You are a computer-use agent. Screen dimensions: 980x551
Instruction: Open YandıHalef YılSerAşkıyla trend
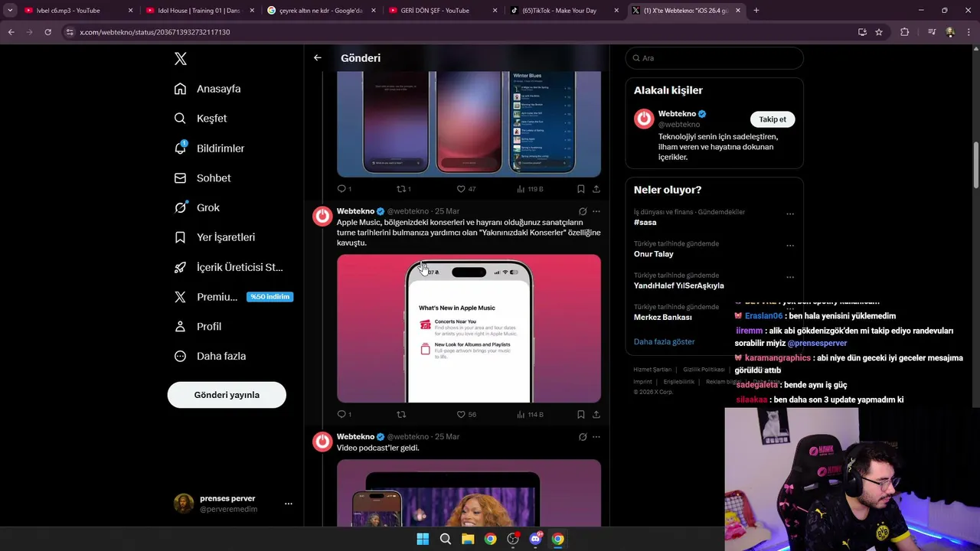[x=678, y=285]
